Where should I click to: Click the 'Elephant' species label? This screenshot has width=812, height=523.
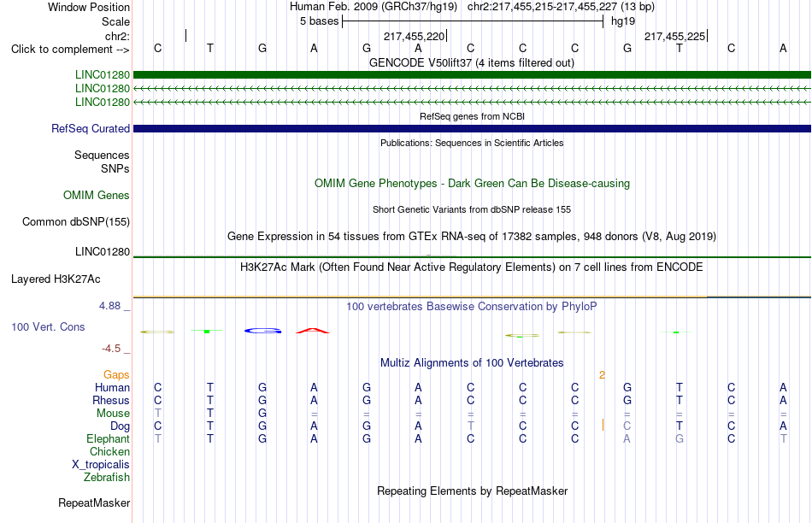[108, 438]
